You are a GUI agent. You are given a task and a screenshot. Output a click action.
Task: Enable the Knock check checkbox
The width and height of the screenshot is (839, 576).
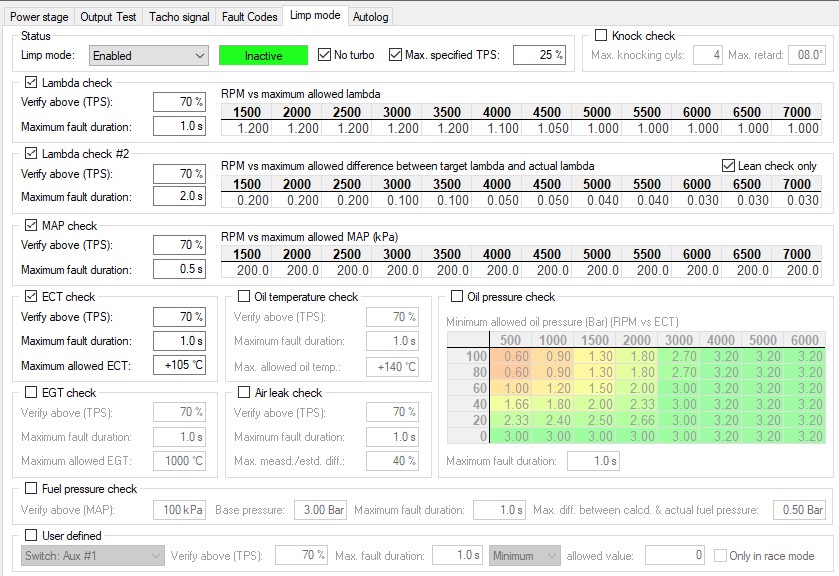[x=601, y=36]
